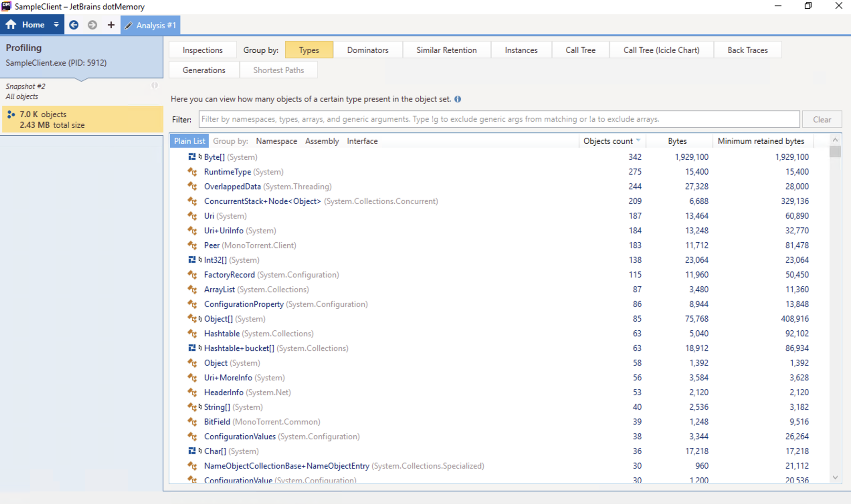851x504 pixels.
Task: Click the array type icon next to Byte[]
Action: pos(192,157)
